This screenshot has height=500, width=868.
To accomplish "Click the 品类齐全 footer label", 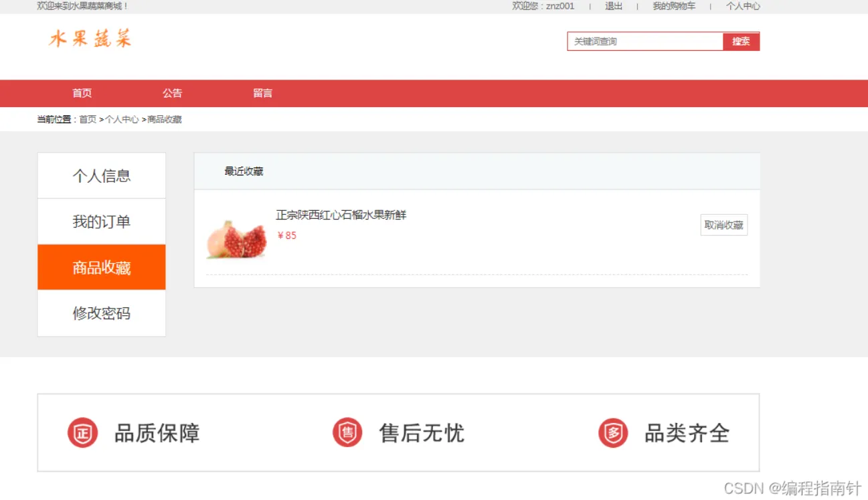I will pyautogui.click(x=687, y=433).
